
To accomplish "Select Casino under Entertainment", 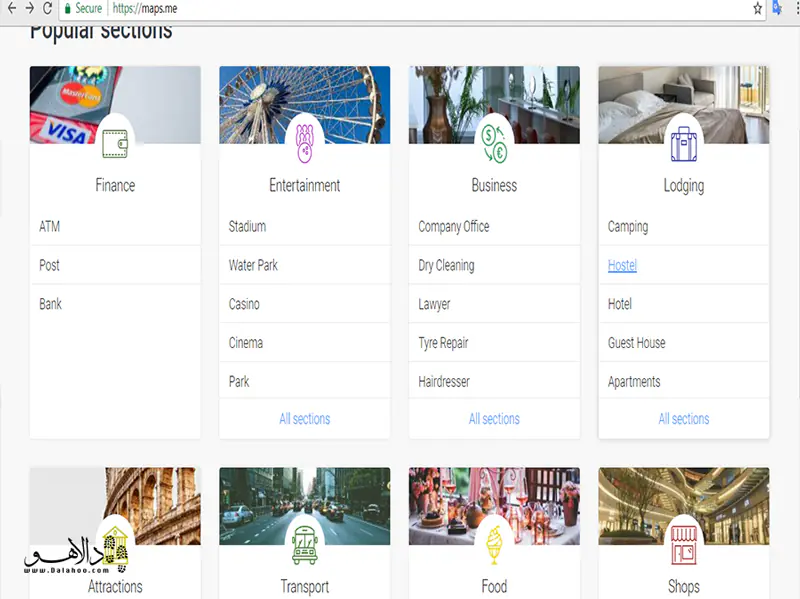I will [244, 304].
